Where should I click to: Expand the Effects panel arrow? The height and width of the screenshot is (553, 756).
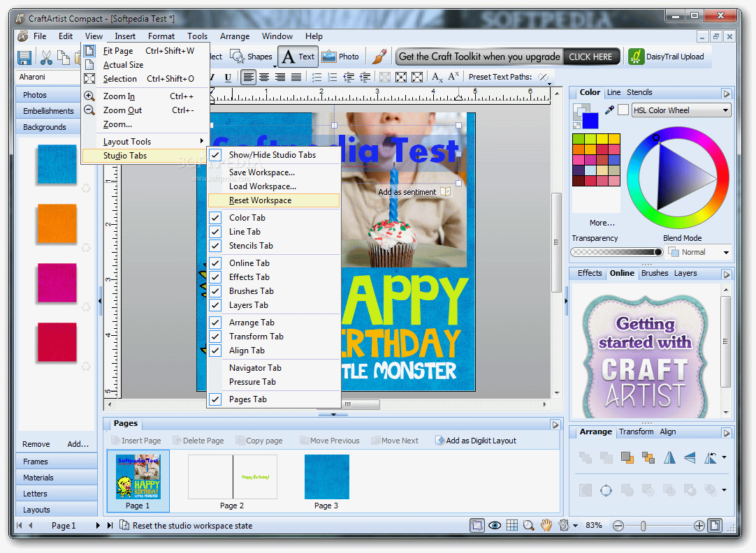pos(727,274)
